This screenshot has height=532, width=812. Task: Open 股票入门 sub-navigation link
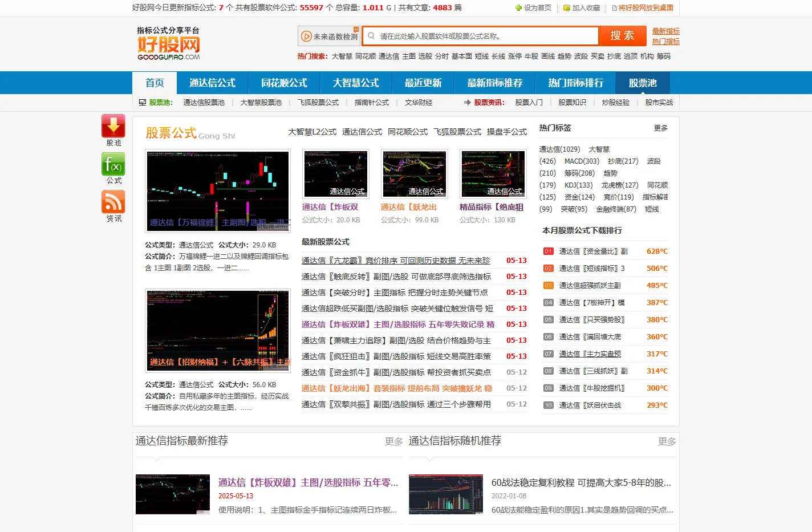[529, 103]
